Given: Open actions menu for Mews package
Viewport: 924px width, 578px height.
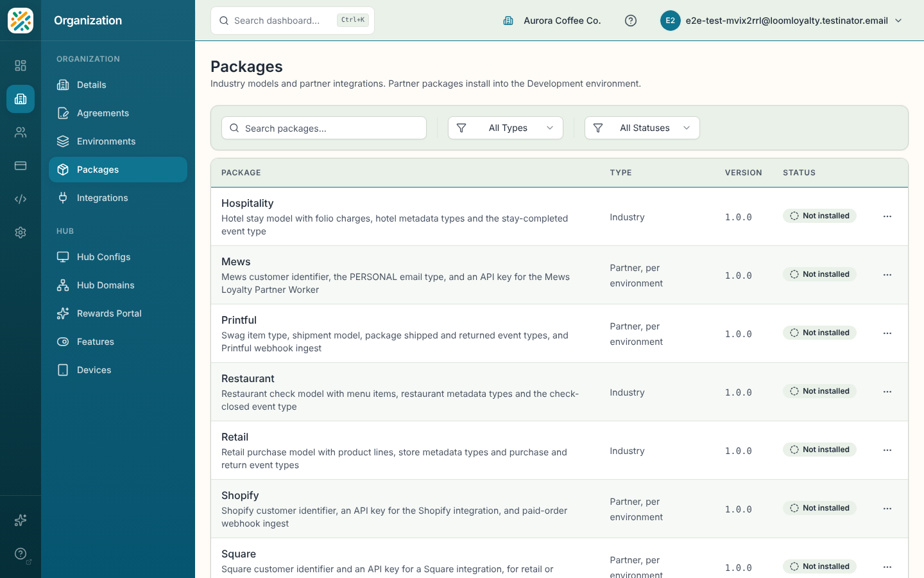Looking at the screenshot, I should pos(887,275).
